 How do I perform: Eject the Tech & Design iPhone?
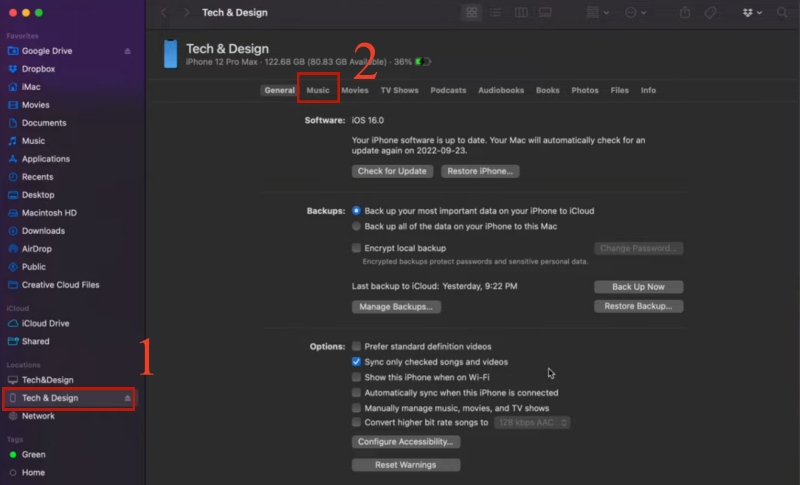pos(128,398)
